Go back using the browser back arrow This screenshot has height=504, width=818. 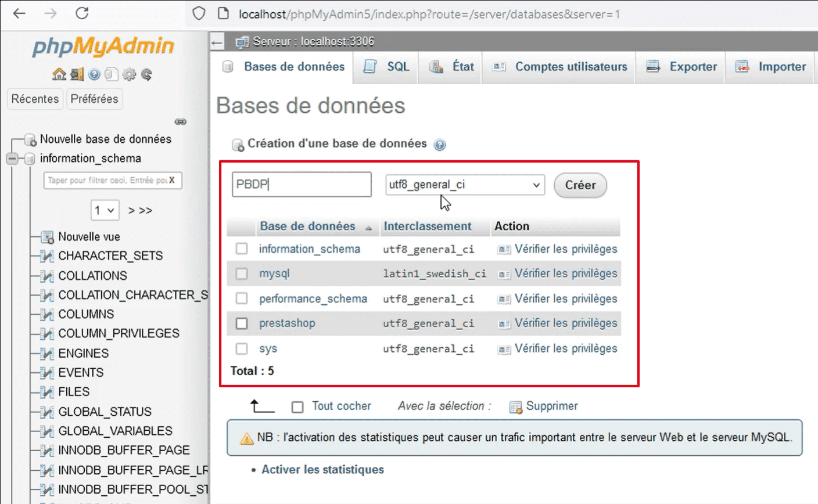tap(19, 13)
